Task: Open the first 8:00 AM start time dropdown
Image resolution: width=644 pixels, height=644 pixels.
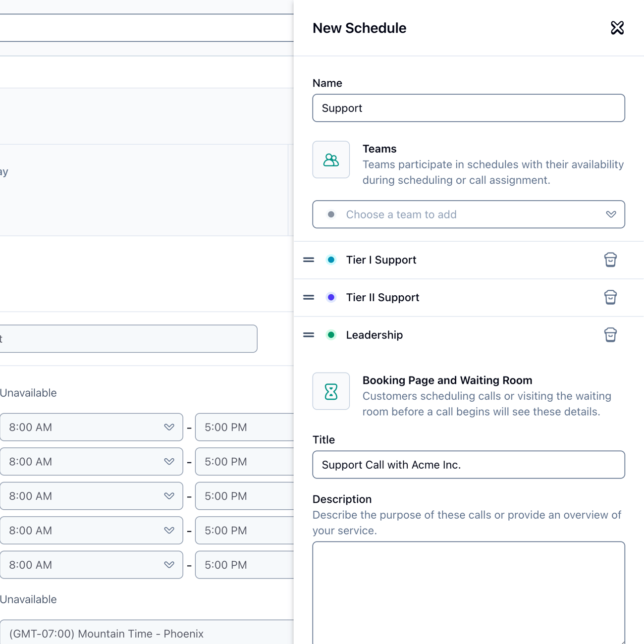Action: pos(91,427)
